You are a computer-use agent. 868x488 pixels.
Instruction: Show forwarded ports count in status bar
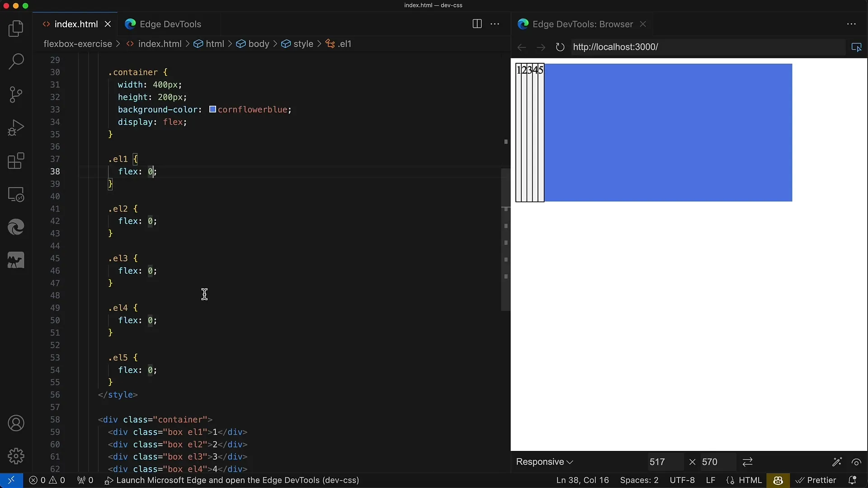coord(85,480)
